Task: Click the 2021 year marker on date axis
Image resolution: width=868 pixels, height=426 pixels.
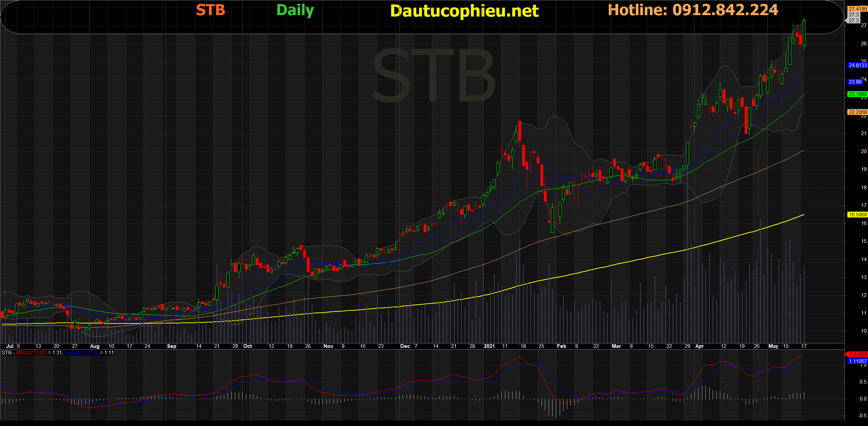Action: pos(489,346)
